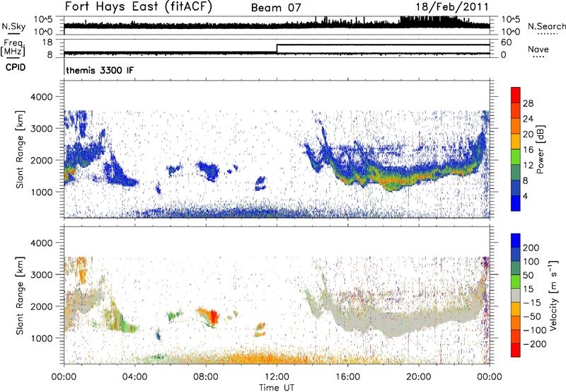Screen dimensions: 566x392
Task: Click the 'Slant Range [km]' label of power panel
Action: (x=20, y=149)
